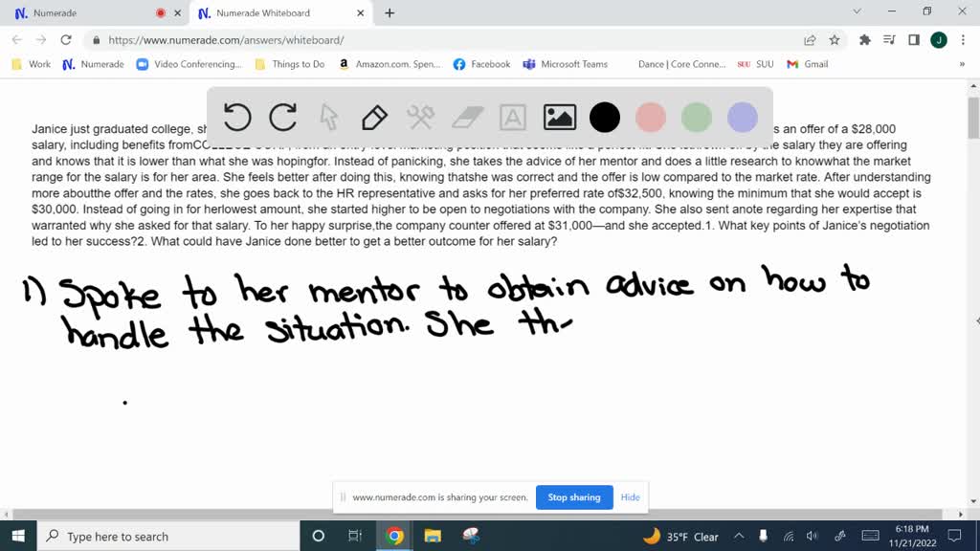Image resolution: width=980 pixels, height=551 pixels.
Task: Open the insert image tool
Action: coord(559,118)
